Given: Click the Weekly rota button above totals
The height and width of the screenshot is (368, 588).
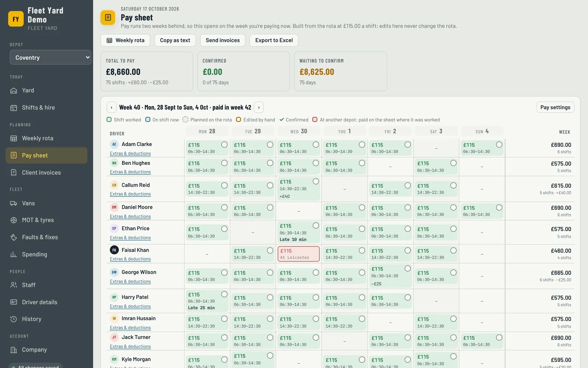Looking at the screenshot, I should (x=125, y=40).
